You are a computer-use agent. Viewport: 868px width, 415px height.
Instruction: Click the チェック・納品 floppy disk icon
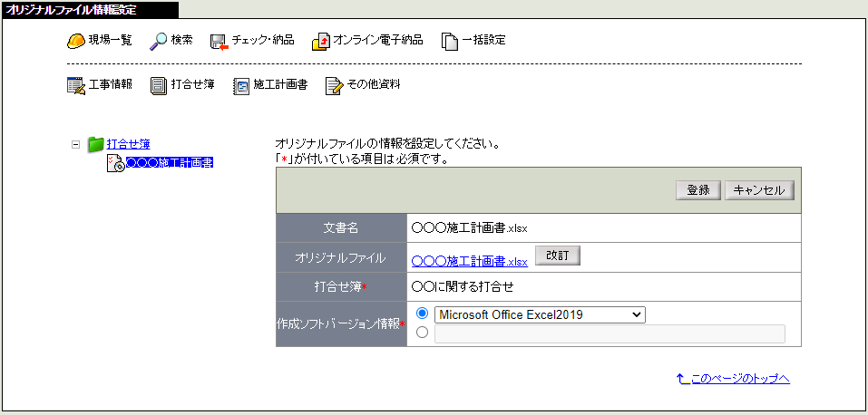click(x=219, y=42)
